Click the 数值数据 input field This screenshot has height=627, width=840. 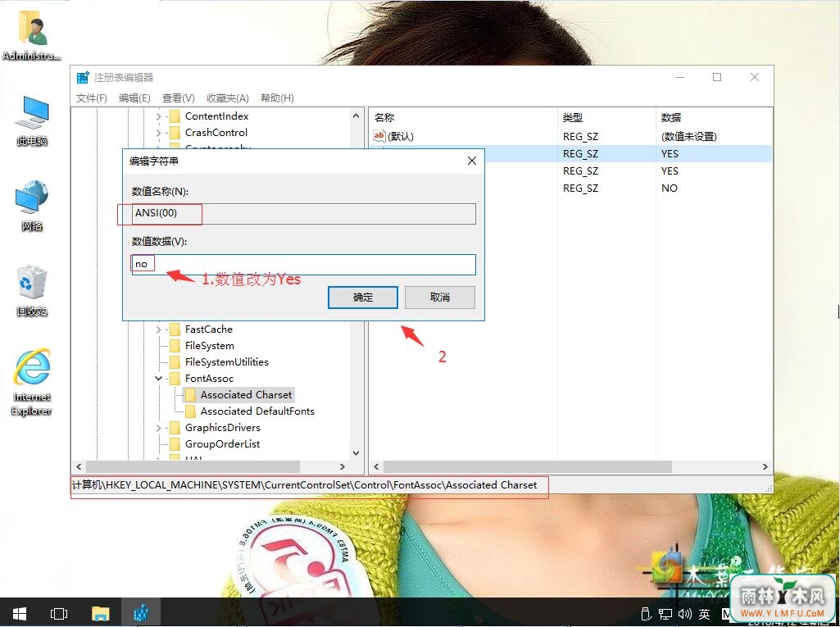click(303, 264)
